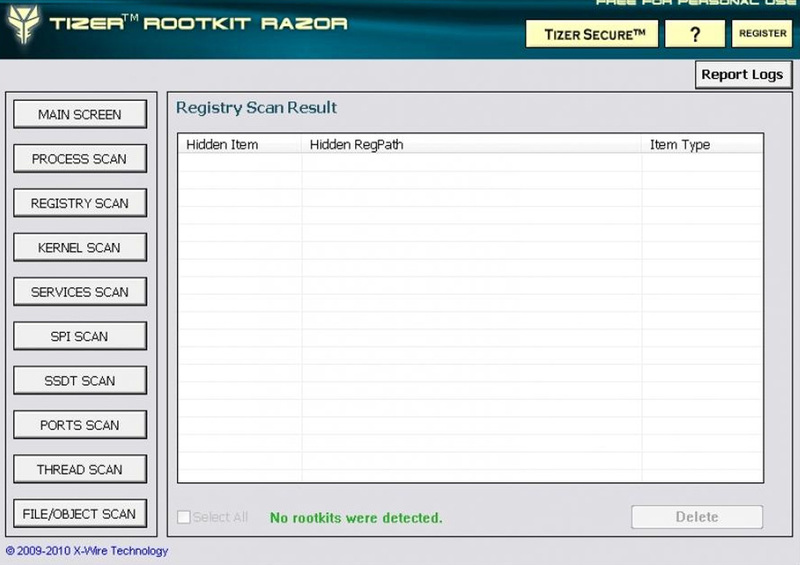The image size is (800, 565).
Task: Open Report Logs
Action: [x=743, y=75]
